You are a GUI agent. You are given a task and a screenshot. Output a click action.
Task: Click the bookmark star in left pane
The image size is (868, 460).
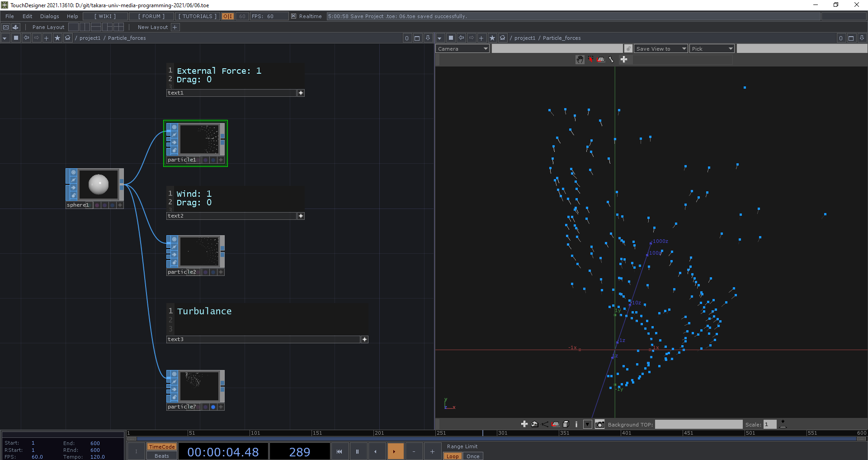click(x=57, y=38)
